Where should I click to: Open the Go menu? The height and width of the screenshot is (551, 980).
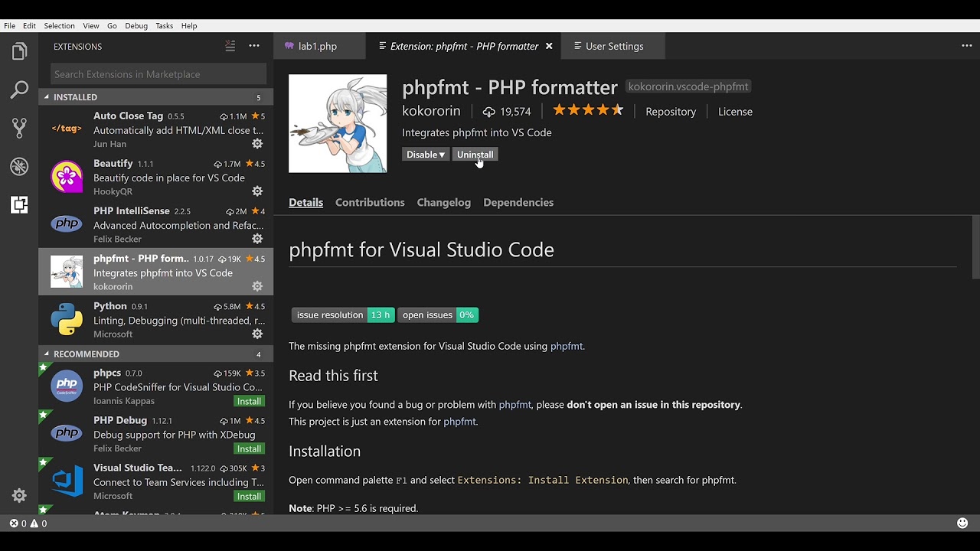coord(112,25)
